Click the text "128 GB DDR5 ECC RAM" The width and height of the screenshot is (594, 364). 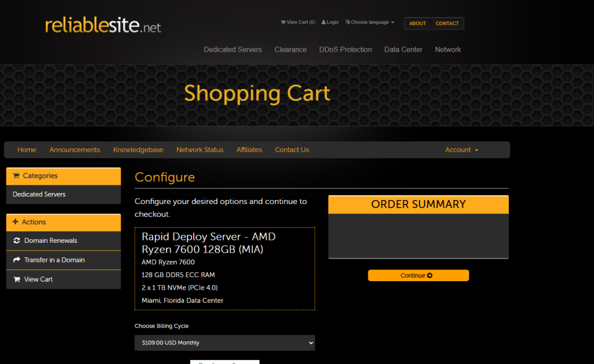pyautogui.click(x=178, y=275)
